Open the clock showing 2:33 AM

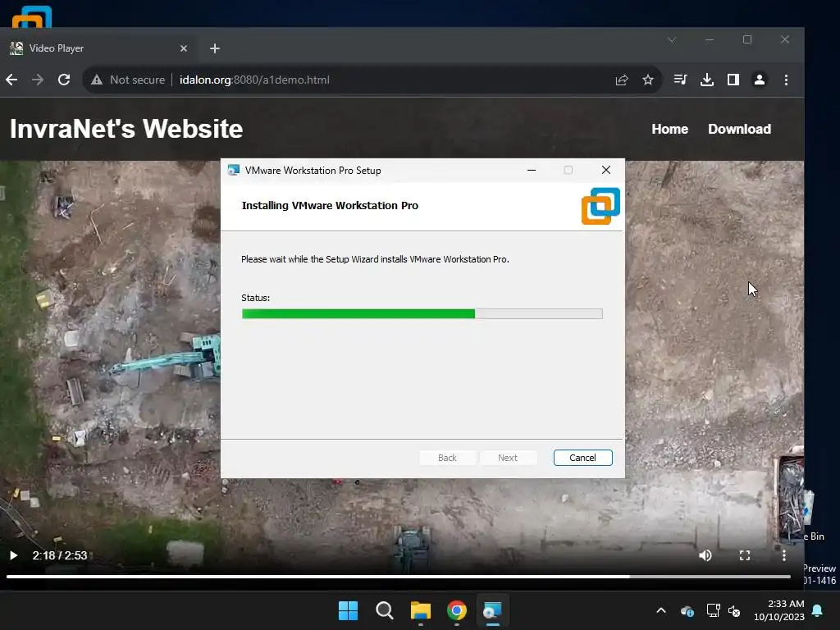779,610
